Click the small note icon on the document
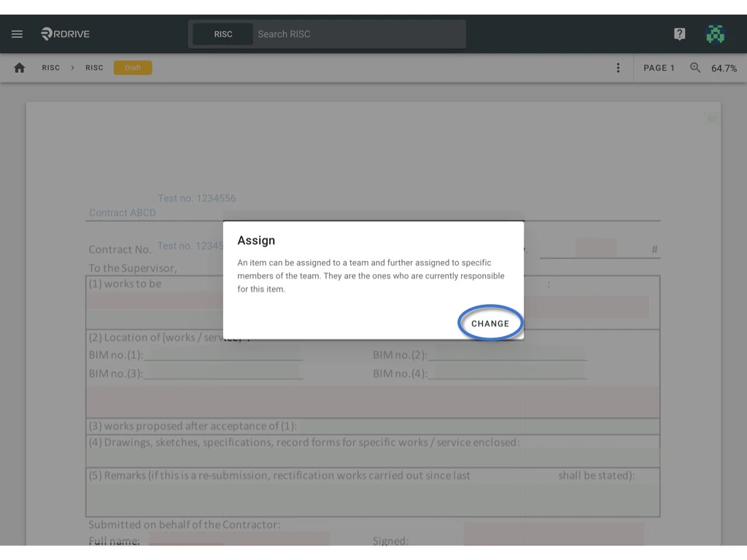Viewport: 747px width, 560px height. 711,118
